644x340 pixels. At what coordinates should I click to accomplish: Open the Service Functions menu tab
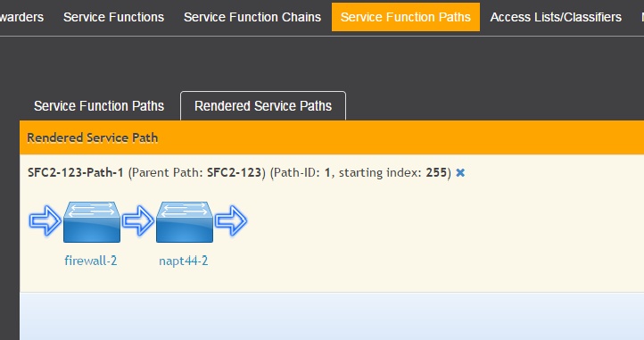pos(113,17)
